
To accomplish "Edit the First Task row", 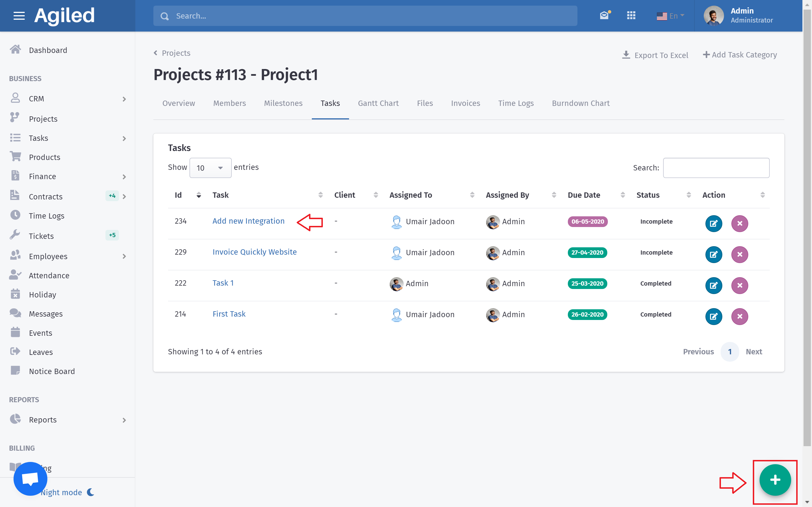I will [x=713, y=316].
